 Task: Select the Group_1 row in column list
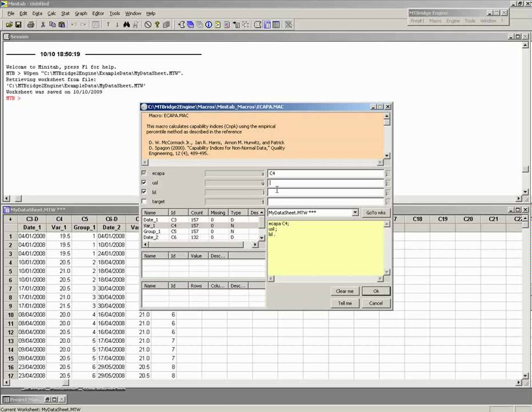(200, 231)
